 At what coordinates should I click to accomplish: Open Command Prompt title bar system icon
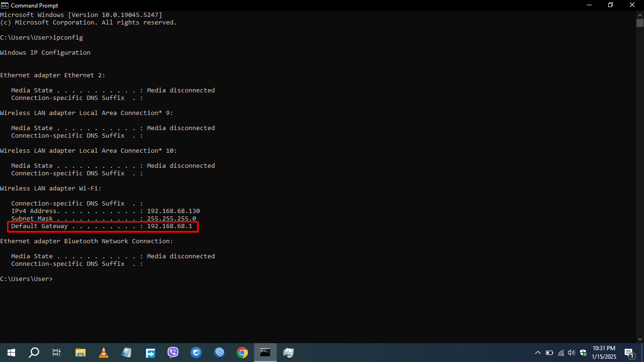point(5,5)
